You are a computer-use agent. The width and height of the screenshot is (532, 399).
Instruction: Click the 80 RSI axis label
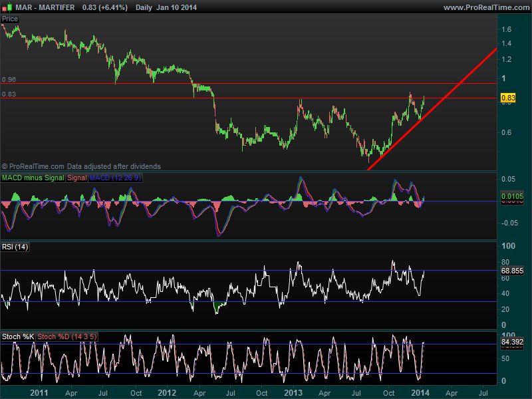pyautogui.click(x=505, y=262)
